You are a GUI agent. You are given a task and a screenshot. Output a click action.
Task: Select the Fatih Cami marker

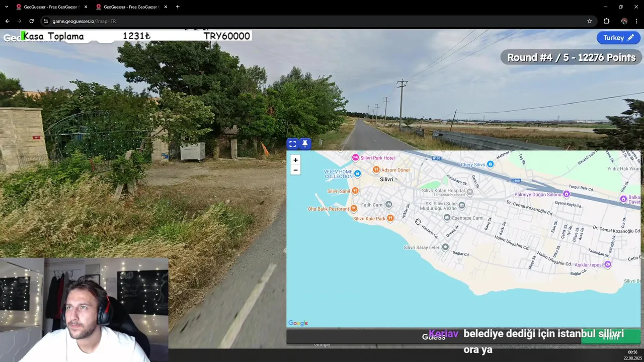[388, 204]
